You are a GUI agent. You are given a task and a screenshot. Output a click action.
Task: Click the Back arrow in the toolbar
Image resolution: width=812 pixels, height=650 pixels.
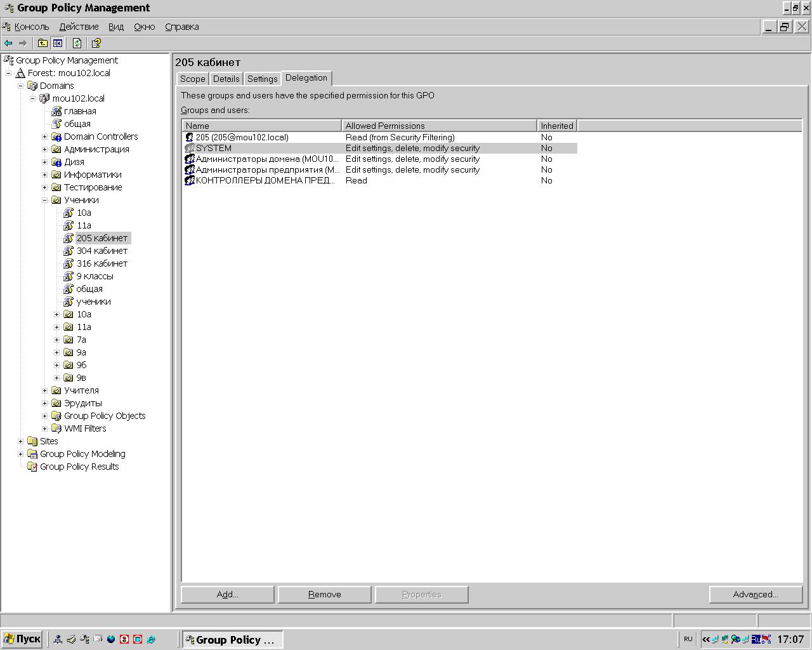[x=8, y=43]
